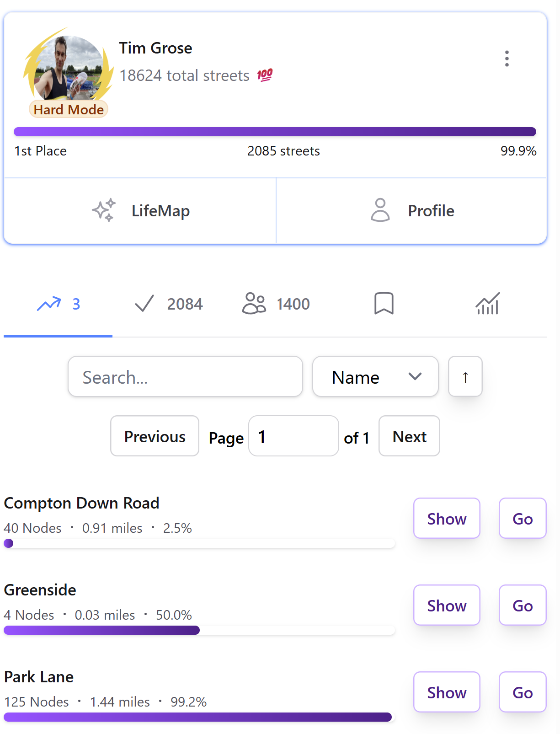Click the Park Lane progress bar

(197, 717)
